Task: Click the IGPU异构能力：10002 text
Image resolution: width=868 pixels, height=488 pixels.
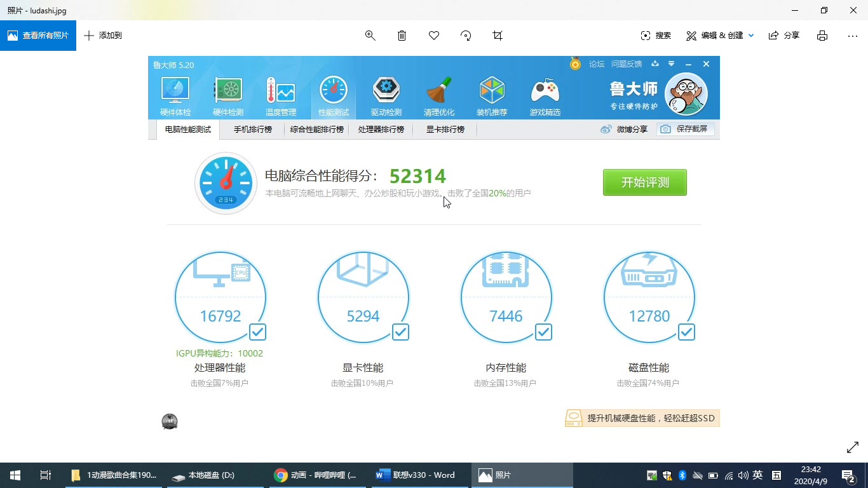Action: click(x=219, y=353)
